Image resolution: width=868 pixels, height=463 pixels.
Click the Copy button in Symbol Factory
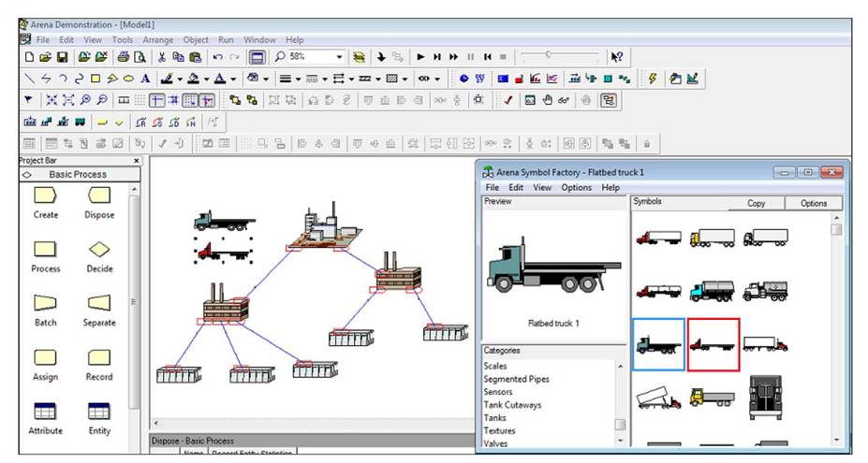click(757, 203)
